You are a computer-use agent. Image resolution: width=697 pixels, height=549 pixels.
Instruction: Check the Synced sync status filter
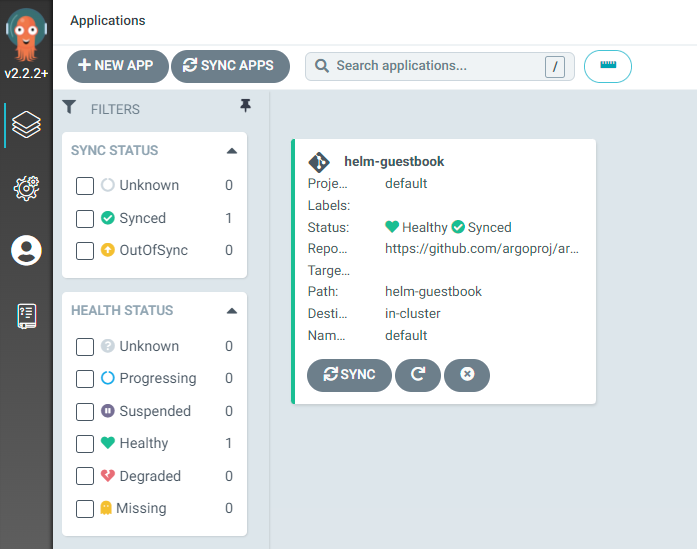(x=84, y=218)
